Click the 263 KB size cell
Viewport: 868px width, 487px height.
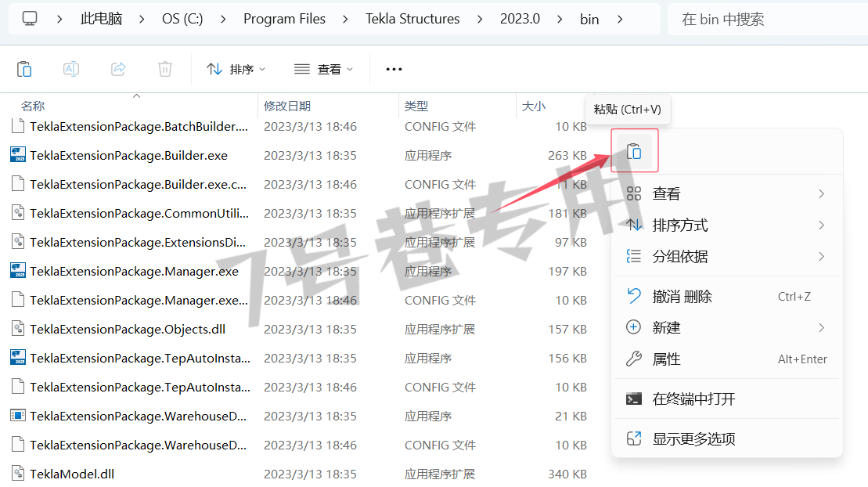click(x=567, y=156)
